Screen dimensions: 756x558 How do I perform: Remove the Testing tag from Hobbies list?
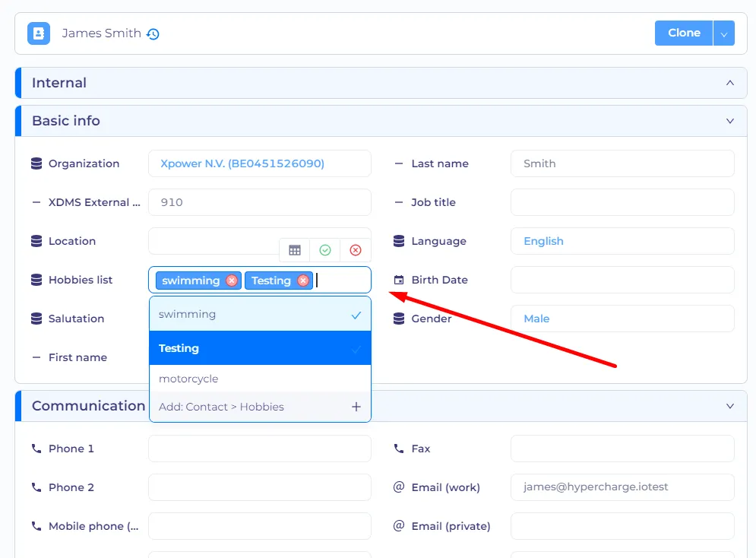pos(303,281)
